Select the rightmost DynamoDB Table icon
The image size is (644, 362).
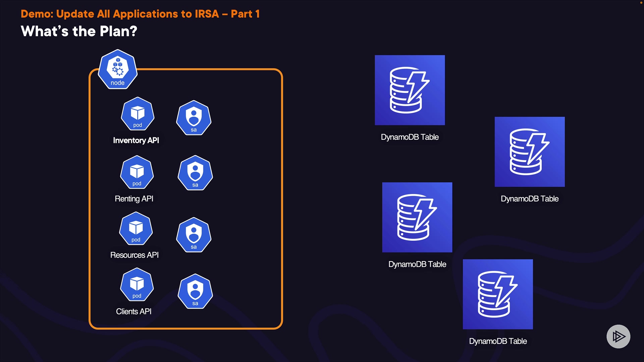tap(529, 152)
